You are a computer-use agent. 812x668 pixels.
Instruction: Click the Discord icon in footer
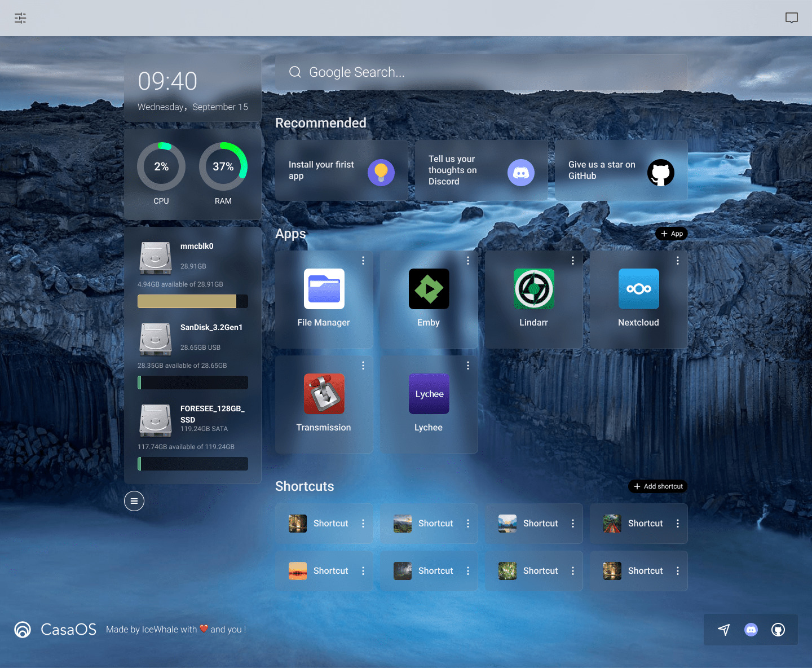751,630
